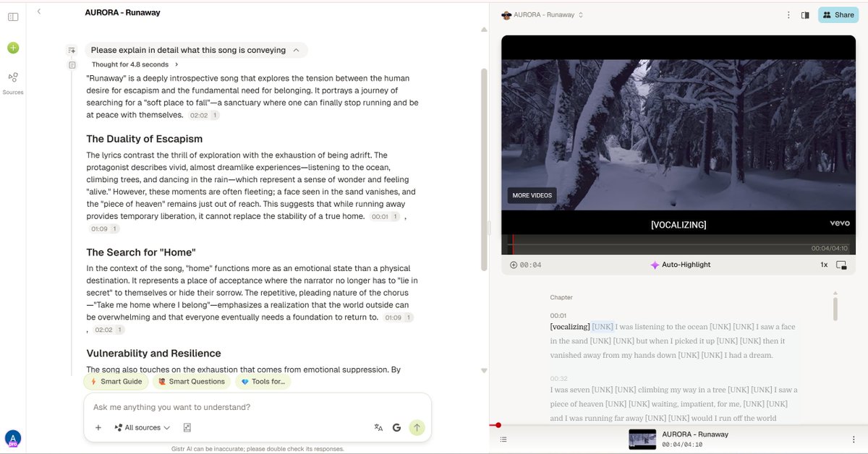Enable Auto-Highlight
The width and height of the screenshot is (868, 454).
click(680, 265)
